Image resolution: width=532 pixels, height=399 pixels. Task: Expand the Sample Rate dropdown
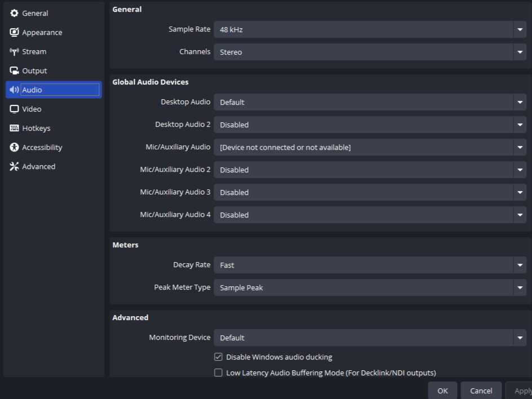pyautogui.click(x=370, y=29)
